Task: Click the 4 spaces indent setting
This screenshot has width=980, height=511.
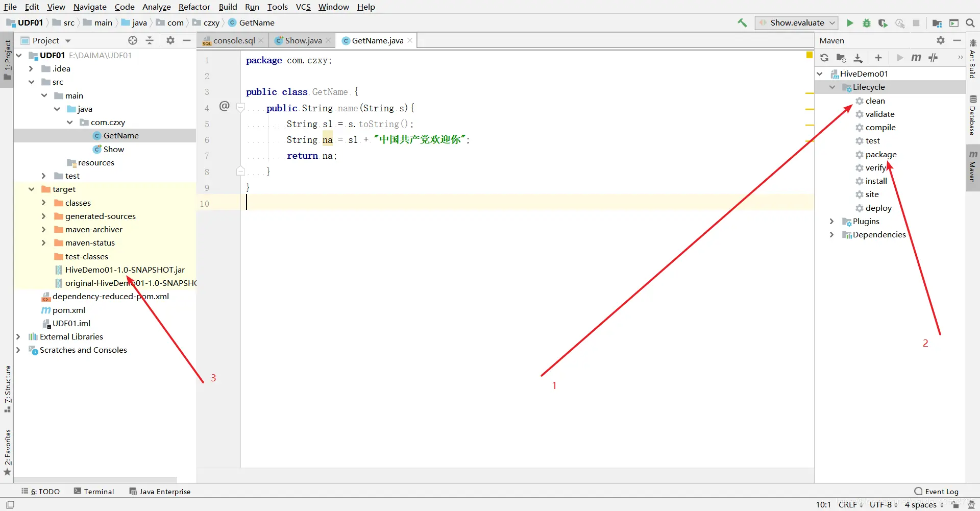Action: coord(924,505)
